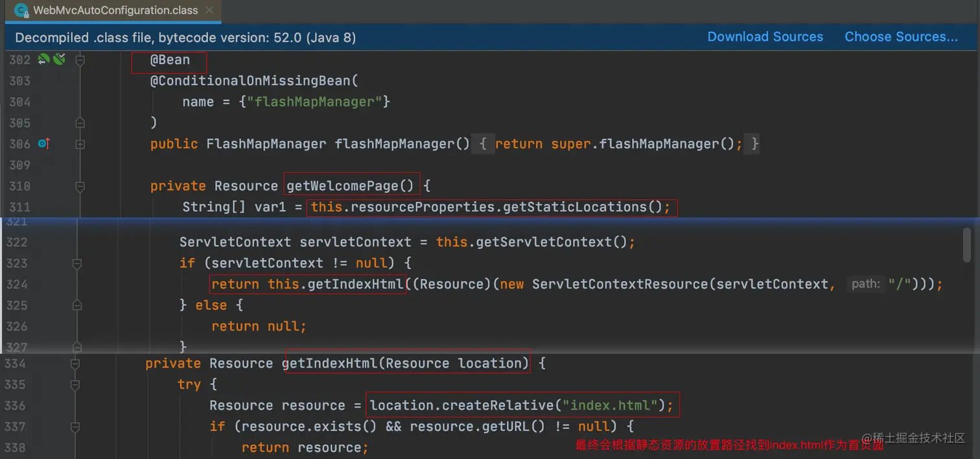Click line number 302 in the gutter
This screenshot has width=980, height=459.
(20, 60)
